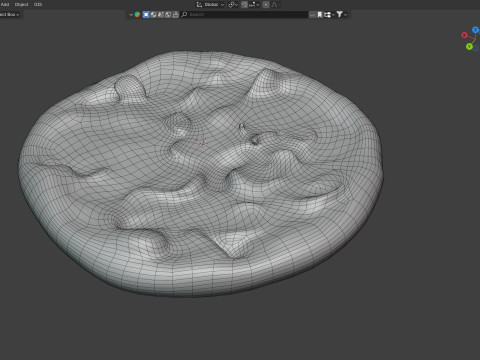480x360 pixels.
Task: Open the Select Box tool dropdown
Action: point(10,14)
